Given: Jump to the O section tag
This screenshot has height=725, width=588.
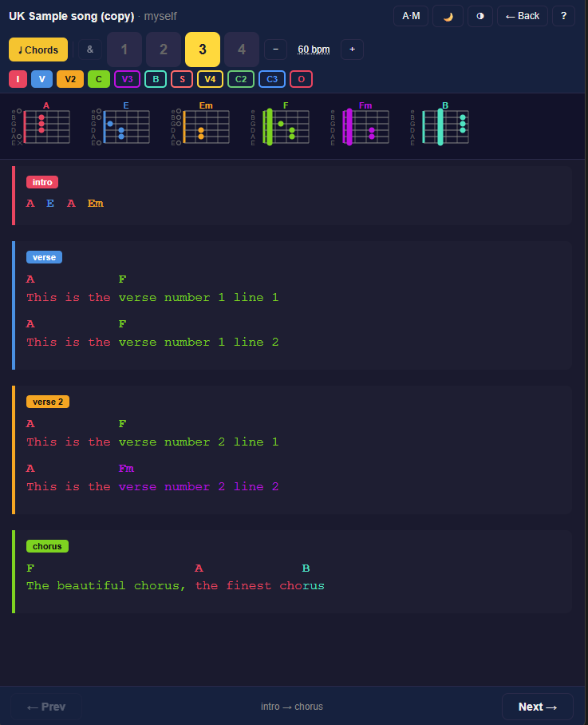Looking at the screenshot, I should pyautogui.click(x=301, y=79).
